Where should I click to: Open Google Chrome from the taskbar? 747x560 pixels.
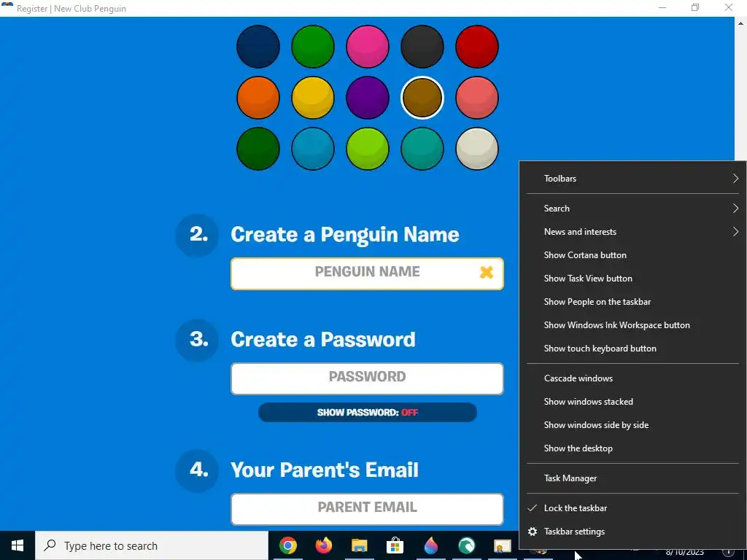point(287,545)
